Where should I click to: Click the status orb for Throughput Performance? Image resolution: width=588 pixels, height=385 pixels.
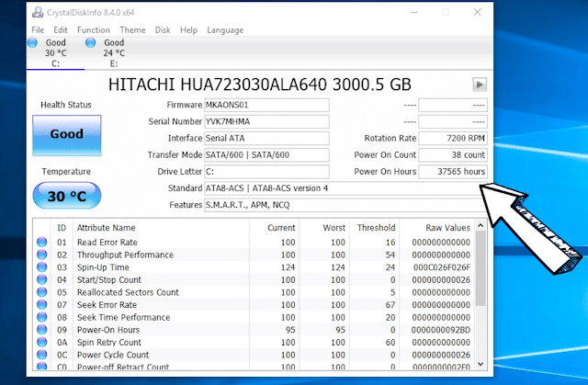coord(42,255)
